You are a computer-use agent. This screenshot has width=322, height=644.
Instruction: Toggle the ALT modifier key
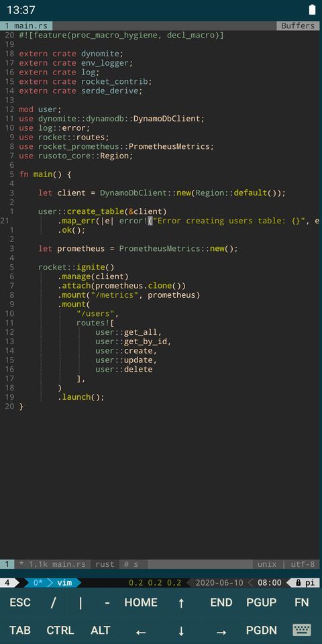tap(101, 630)
